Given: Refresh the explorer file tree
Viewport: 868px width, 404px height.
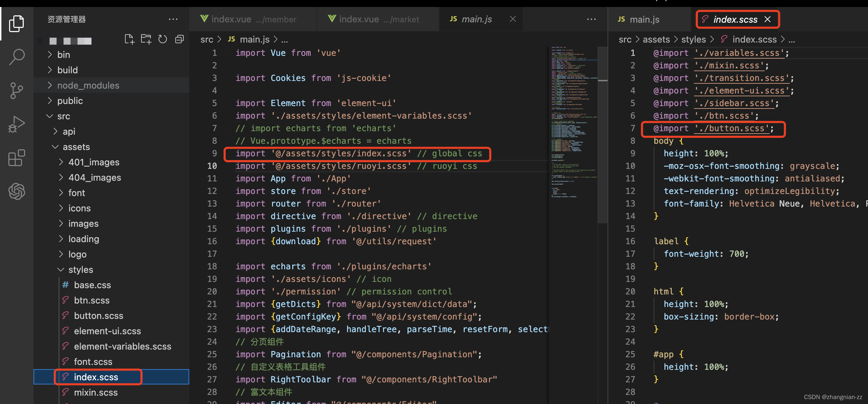Looking at the screenshot, I should tap(163, 39).
